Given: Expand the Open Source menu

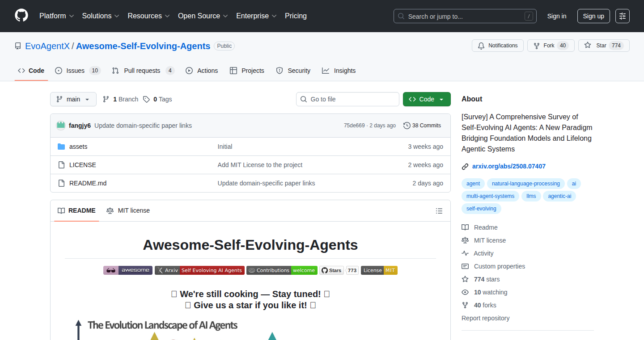Looking at the screenshot, I should [x=203, y=16].
